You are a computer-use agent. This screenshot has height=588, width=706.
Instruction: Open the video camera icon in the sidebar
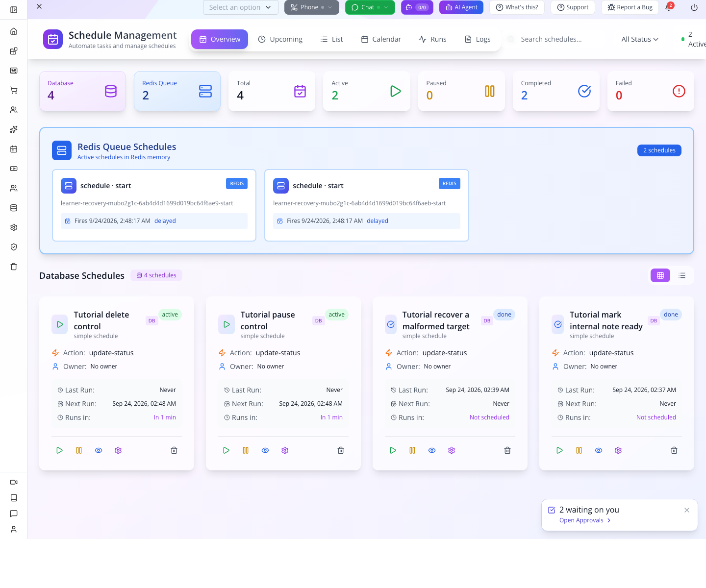[14, 482]
